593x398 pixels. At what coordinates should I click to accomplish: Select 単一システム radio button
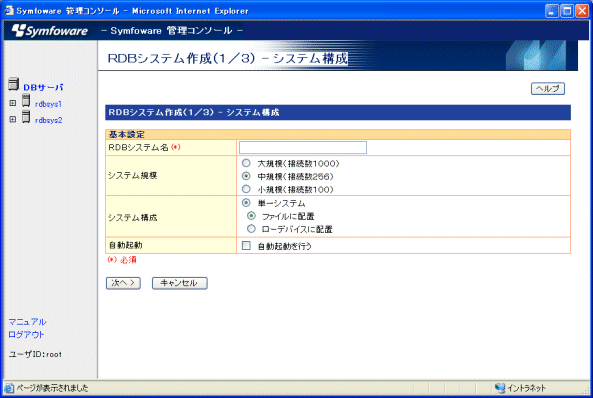click(x=246, y=203)
